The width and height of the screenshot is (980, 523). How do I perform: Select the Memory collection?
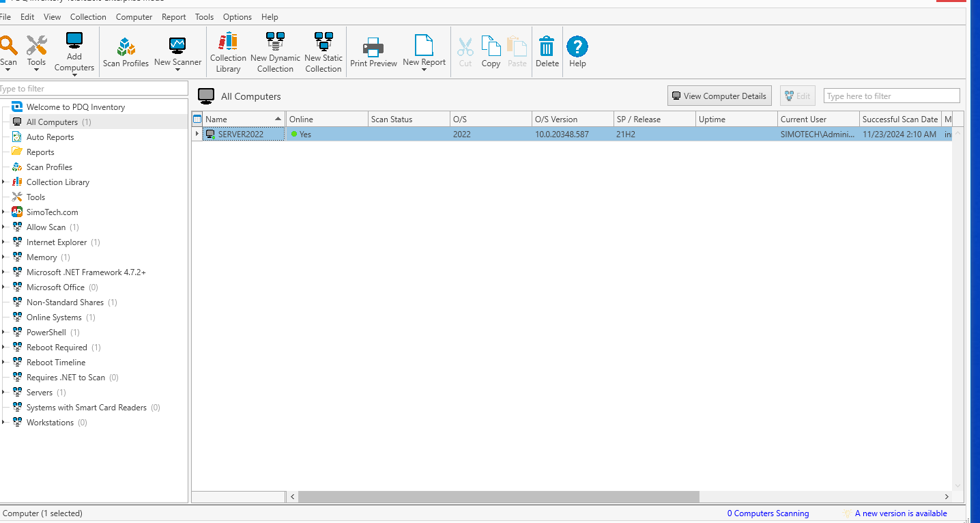point(42,257)
